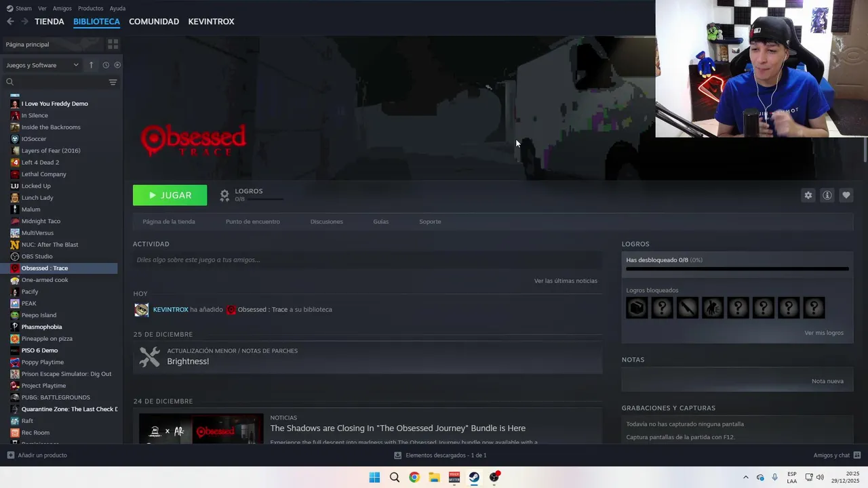Click the achievements progress bar
Image resolution: width=868 pixels, height=488 pixels.
pyautogui.click(x=737, y=269)
